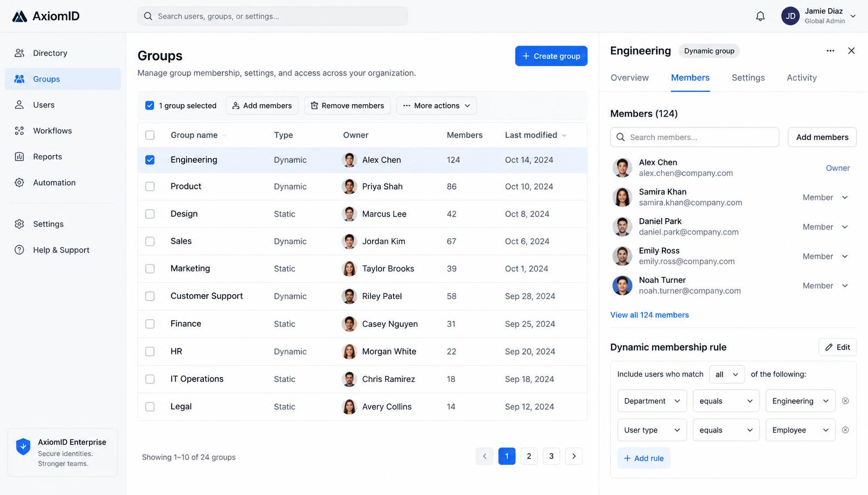Click Add members button in Engineering panel
Viewport: 868px width, 495px height.
(x=822, y=137)
